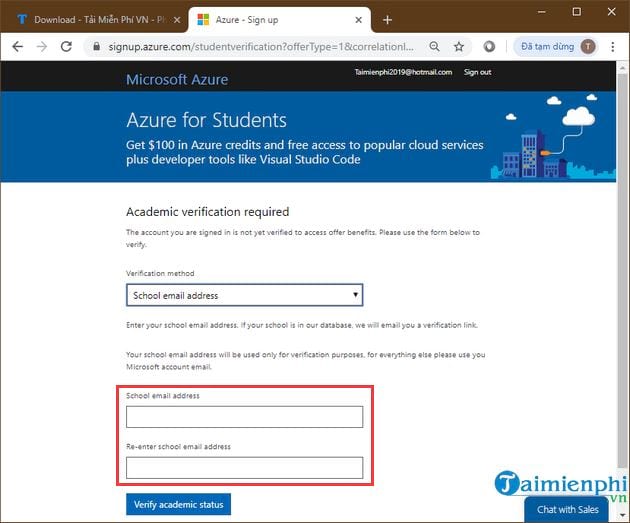Click the Microsoft Azure logo link
The height and width of the screenshot is (523, 630).
(177, 80)
